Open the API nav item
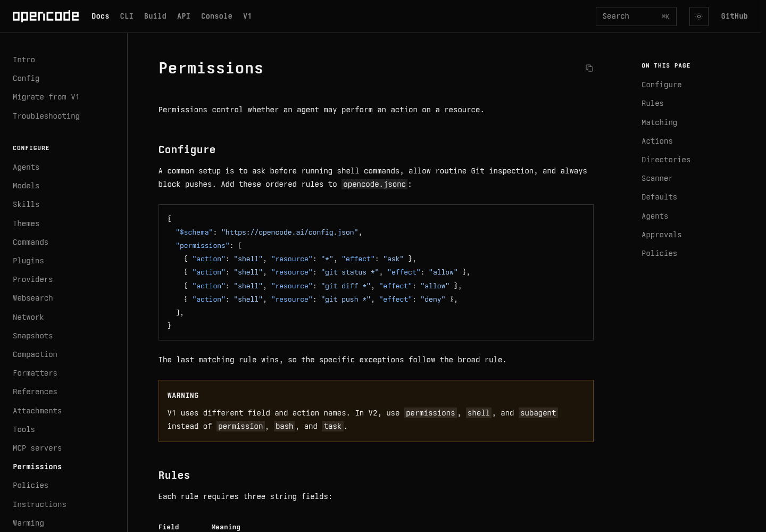 coord(184,16)
